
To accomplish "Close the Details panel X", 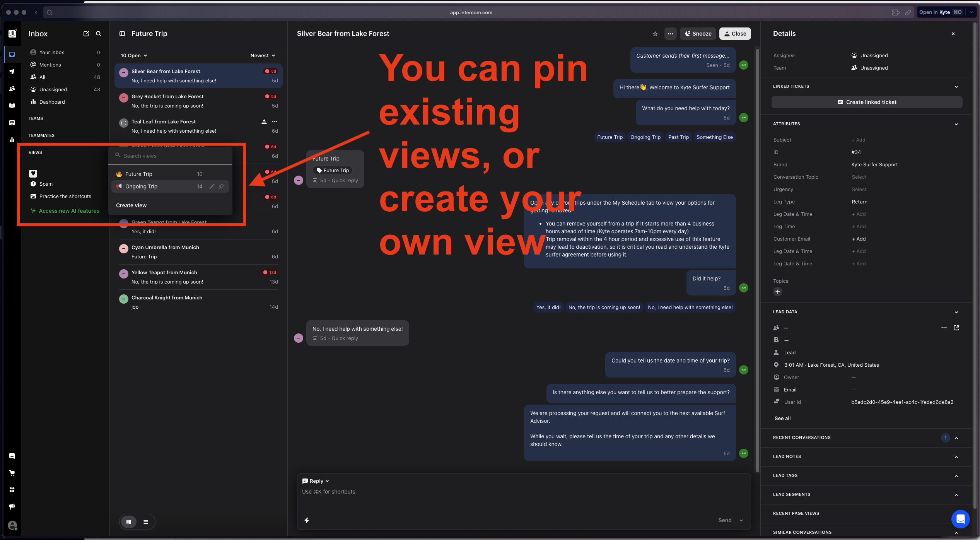I will (953, 34).
